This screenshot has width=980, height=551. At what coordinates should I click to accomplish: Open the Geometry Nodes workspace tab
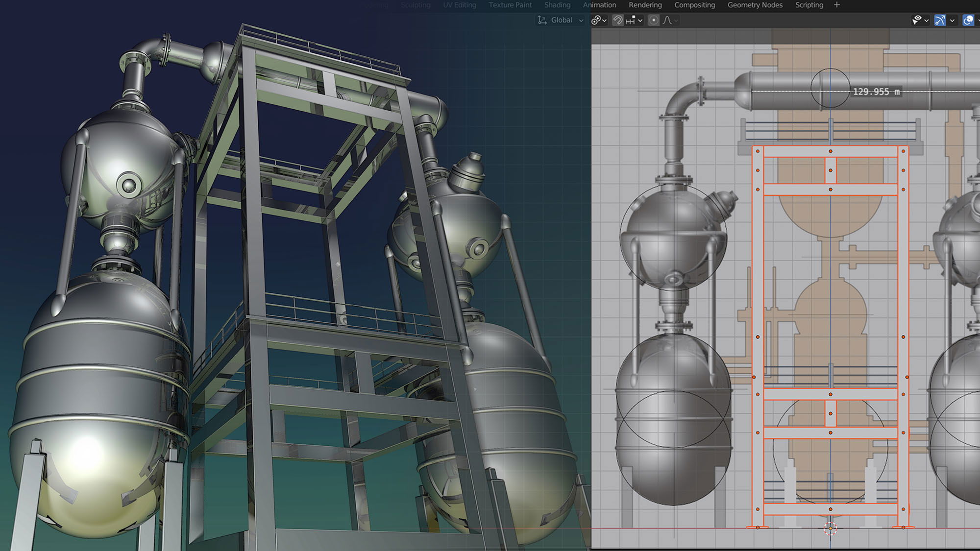pyautogui.click(x=755, y=5)
